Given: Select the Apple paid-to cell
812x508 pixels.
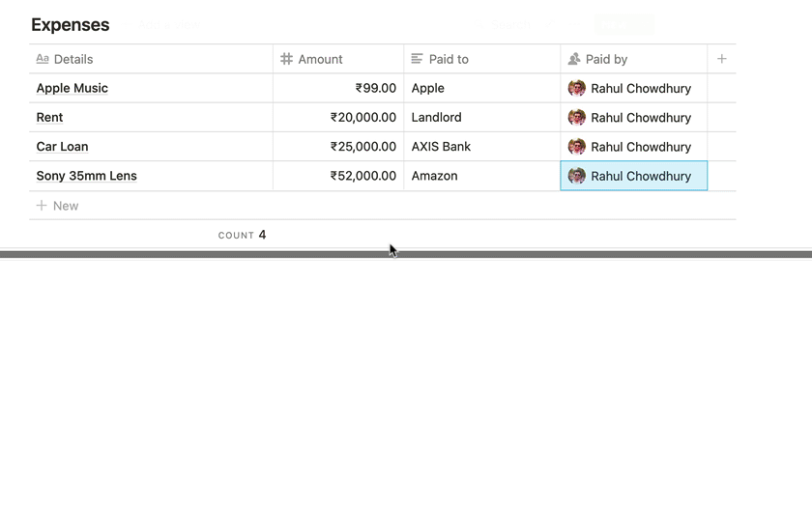Looking at the screenshot, I should coord(481,88).
